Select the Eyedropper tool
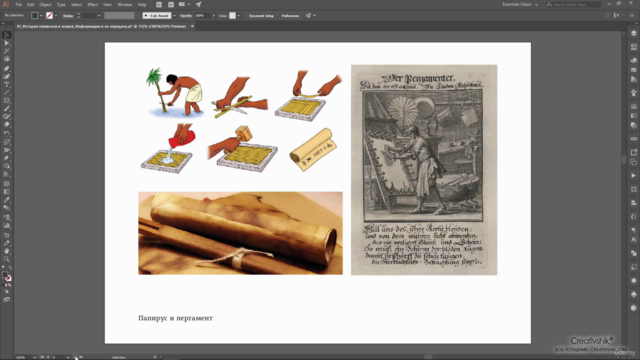The image size is (640, 360). 7,200
